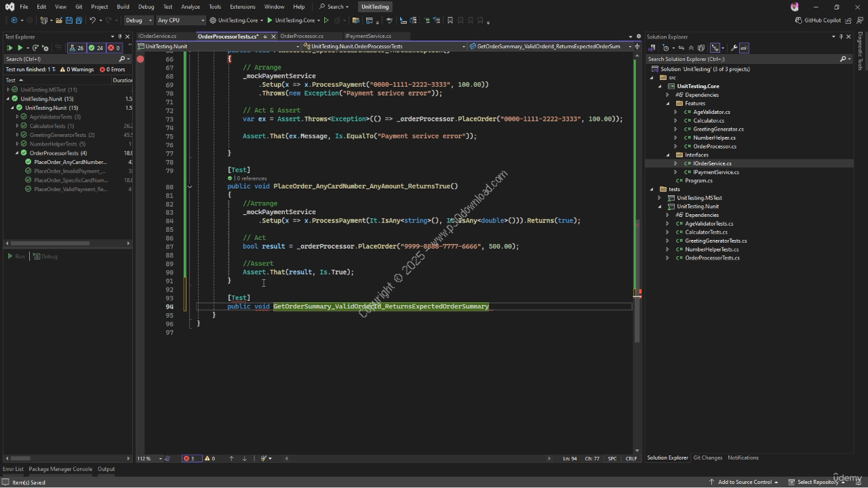Save the current file with the toolbar icon
Screen dimensions: 868x488
(69, 20)
